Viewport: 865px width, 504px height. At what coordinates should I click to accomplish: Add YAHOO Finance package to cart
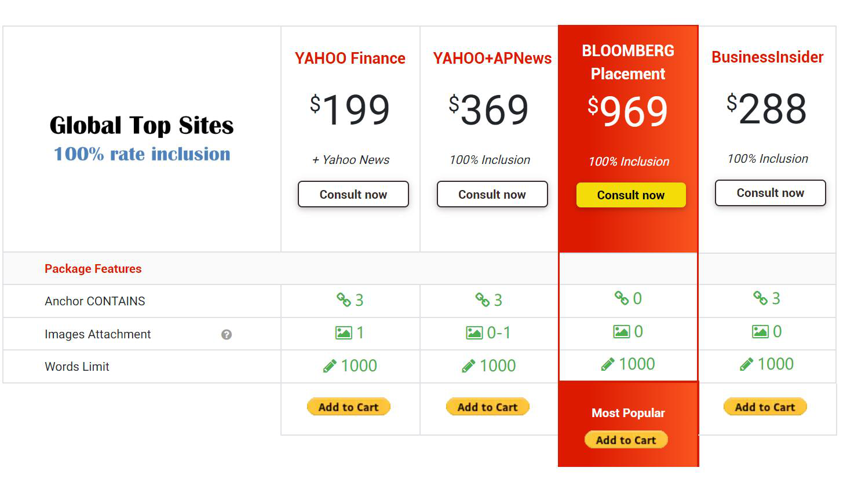(x=349, y=407)
